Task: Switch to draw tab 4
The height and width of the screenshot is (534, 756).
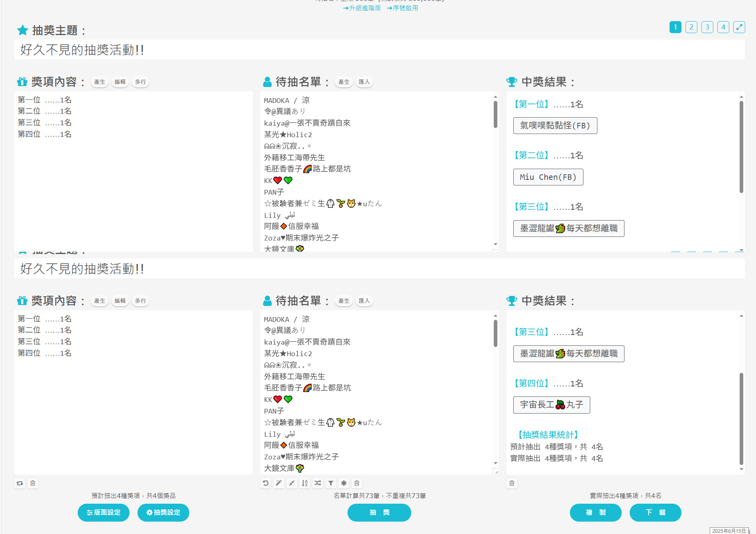Action: pyautogui.click(x=723, y=27)
